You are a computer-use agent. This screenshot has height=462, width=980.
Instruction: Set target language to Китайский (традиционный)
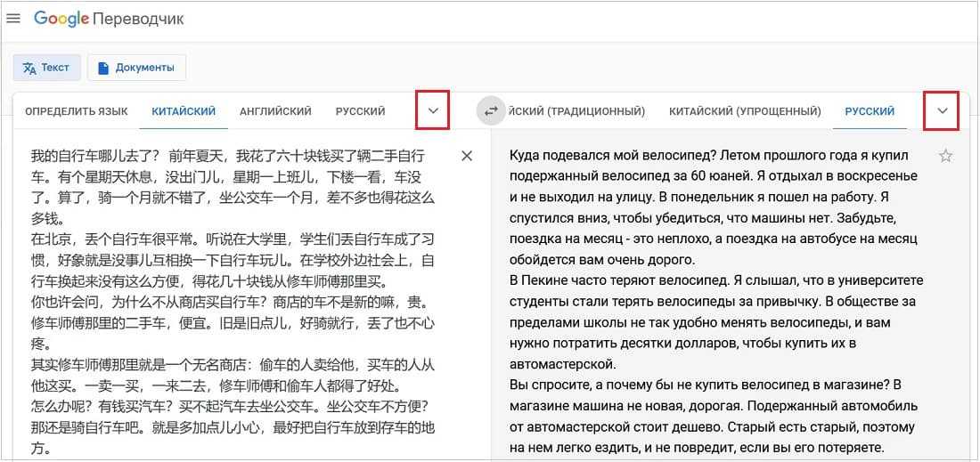pos(577,111)
